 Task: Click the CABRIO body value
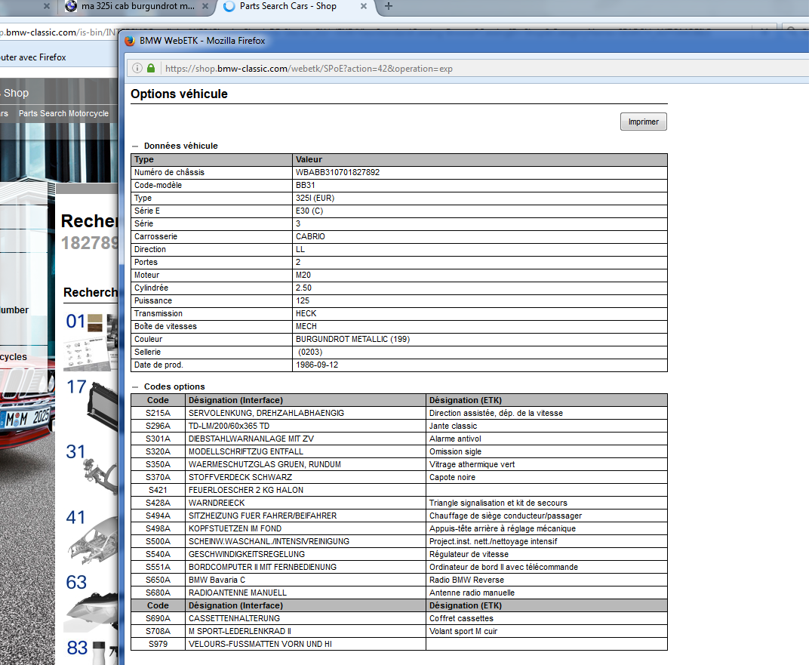[311, 237]
